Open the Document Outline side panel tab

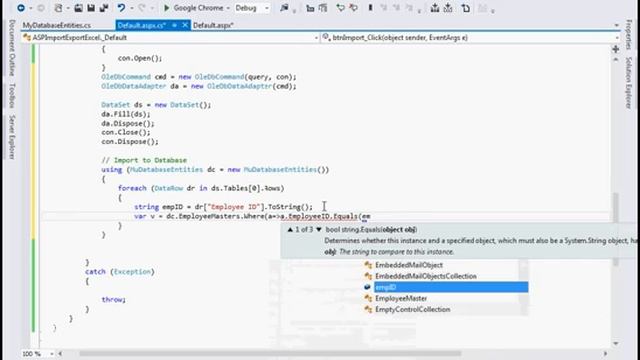pos(12,48)
